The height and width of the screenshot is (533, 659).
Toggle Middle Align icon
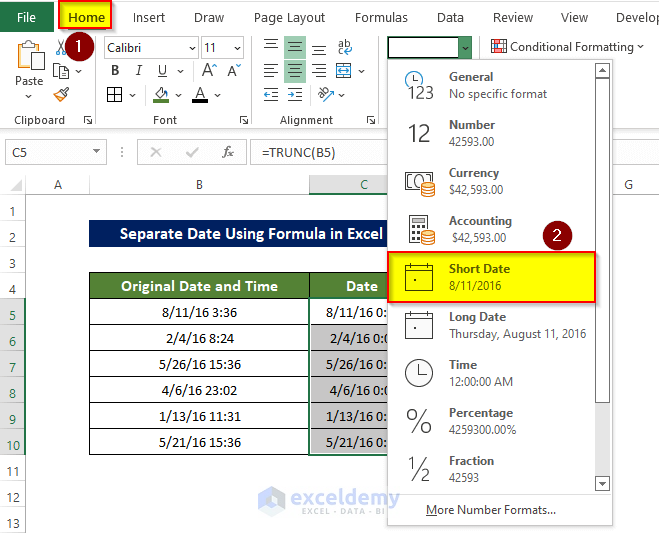[295, 47]
